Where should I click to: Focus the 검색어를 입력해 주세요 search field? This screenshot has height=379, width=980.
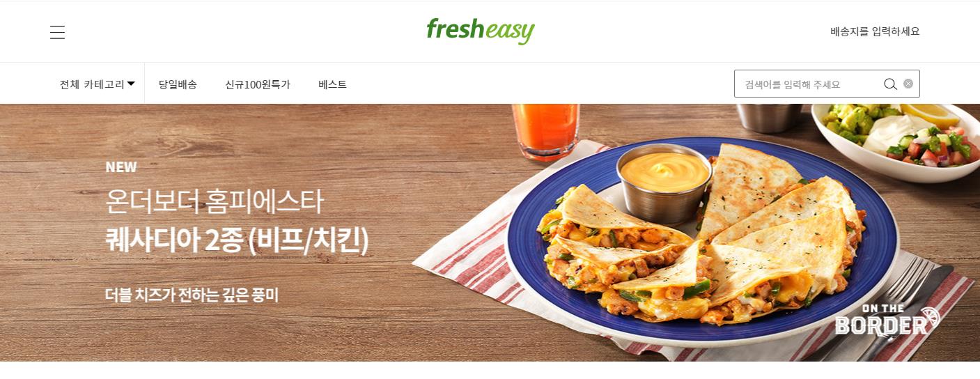808,84
